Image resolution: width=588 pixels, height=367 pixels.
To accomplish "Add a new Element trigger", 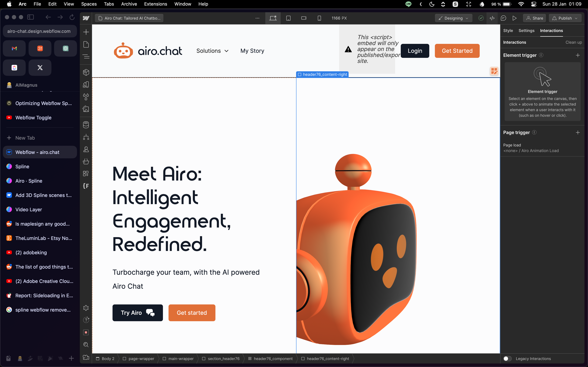I will point(577,55).
